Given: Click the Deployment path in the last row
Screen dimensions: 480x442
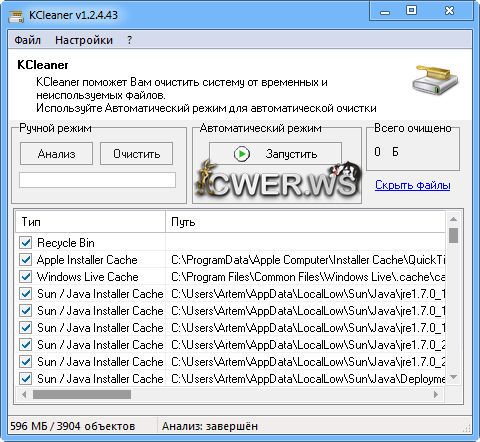Looking at the screenshot, I should point(308,379).
